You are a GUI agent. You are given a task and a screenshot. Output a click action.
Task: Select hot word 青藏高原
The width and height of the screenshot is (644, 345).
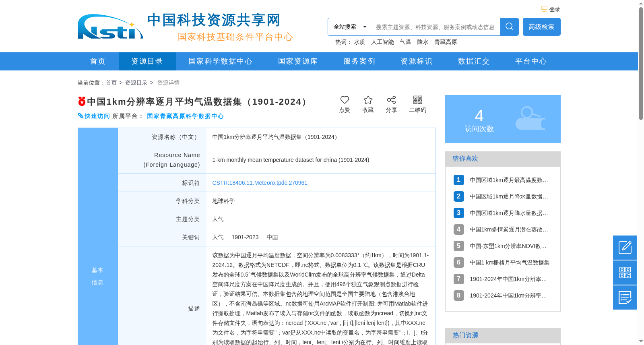(446, 42)
